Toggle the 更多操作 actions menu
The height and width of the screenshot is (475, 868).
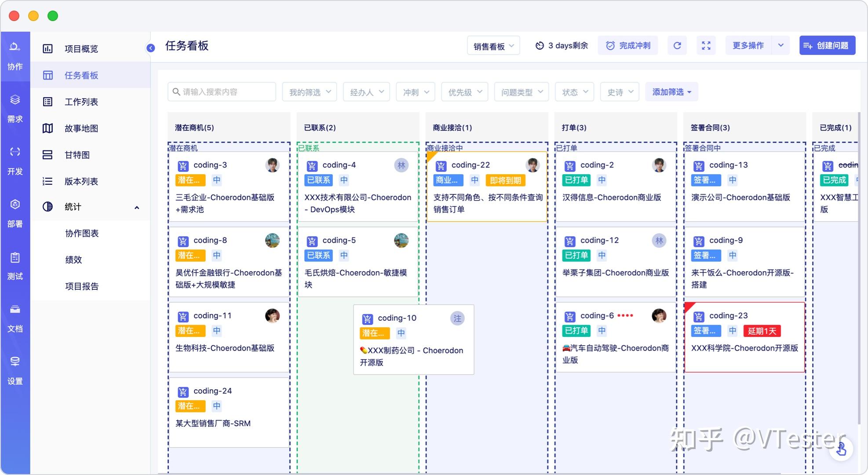pos(748,45)
